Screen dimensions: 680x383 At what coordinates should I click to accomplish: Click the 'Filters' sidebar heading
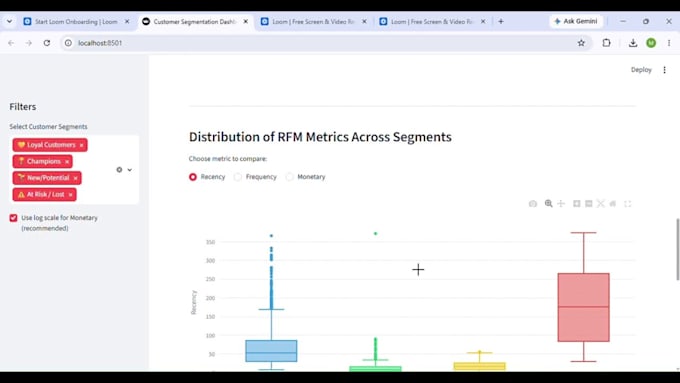point(23,107)
